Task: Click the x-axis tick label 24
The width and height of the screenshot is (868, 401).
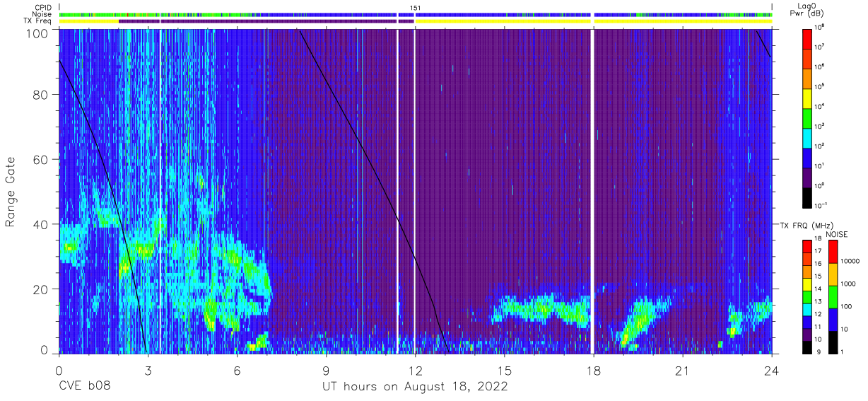Action: (771, 371)
